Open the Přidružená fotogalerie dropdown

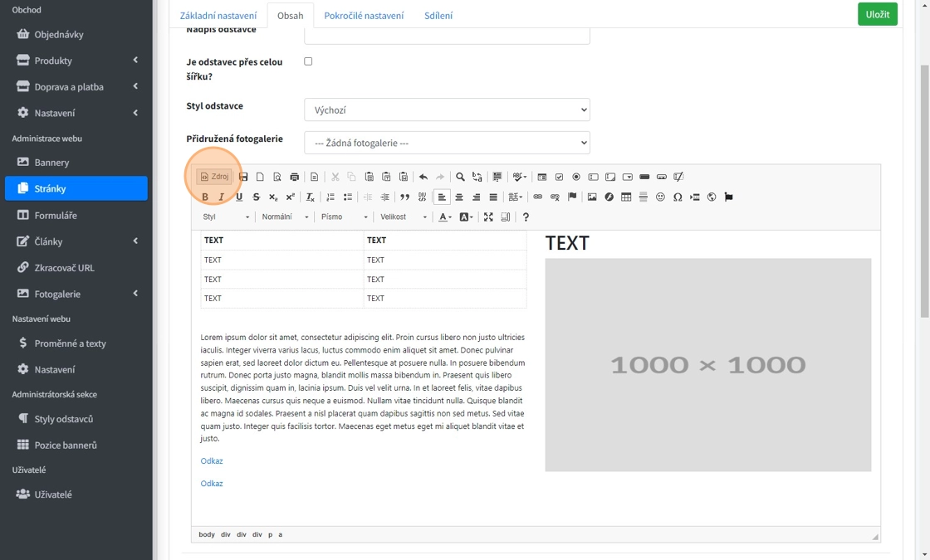(447, 143)
